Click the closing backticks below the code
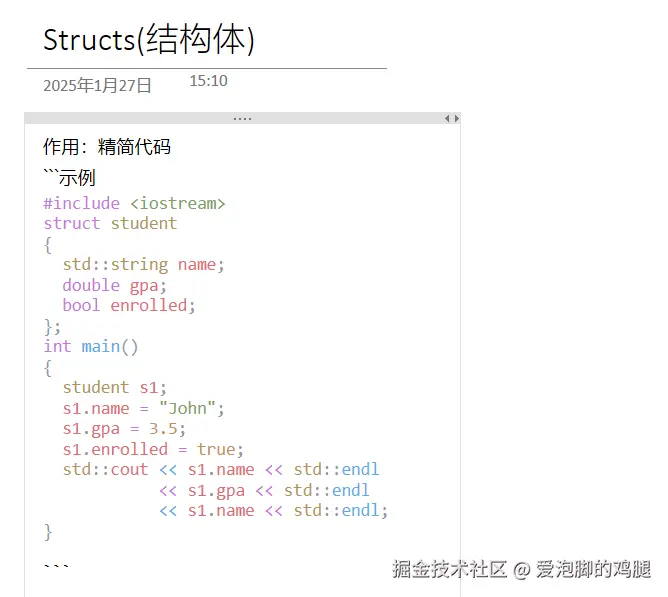Image resolution: width=668 pixels, height=597 pixels. [x=56, y=567]
